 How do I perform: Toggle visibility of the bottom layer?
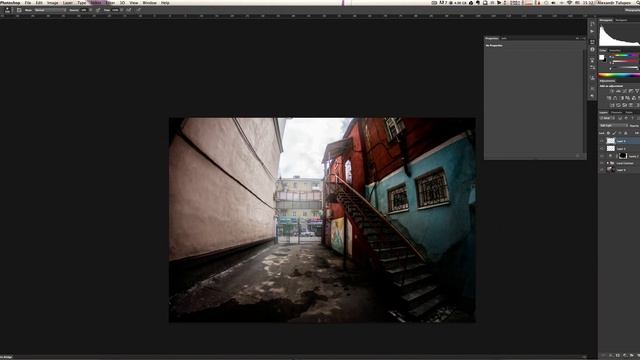pyautogui.click(x=602, y=170)
